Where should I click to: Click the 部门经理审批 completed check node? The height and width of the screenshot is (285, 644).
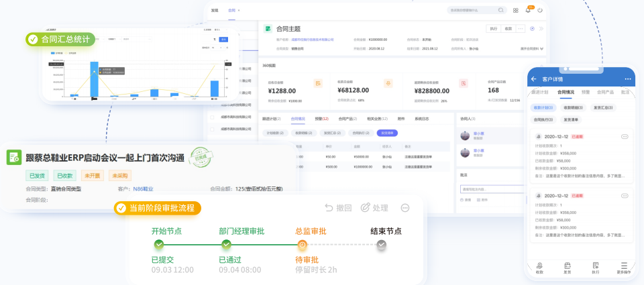tap(226, 245)
